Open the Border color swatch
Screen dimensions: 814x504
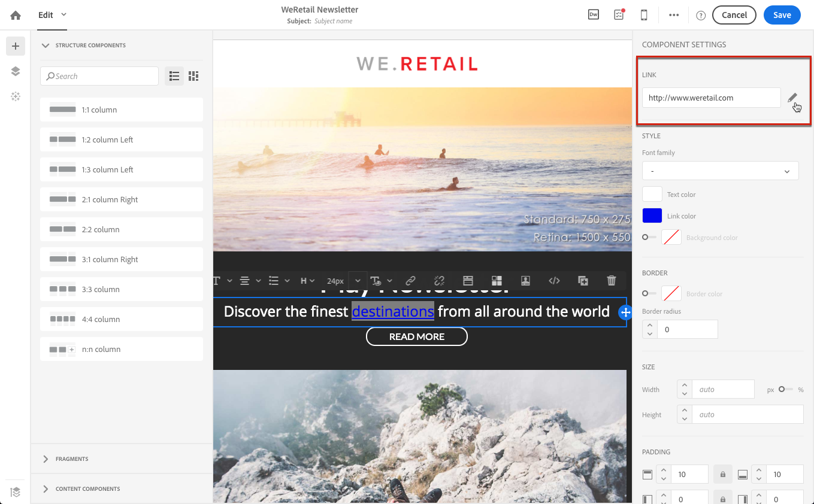pos(671,293)
